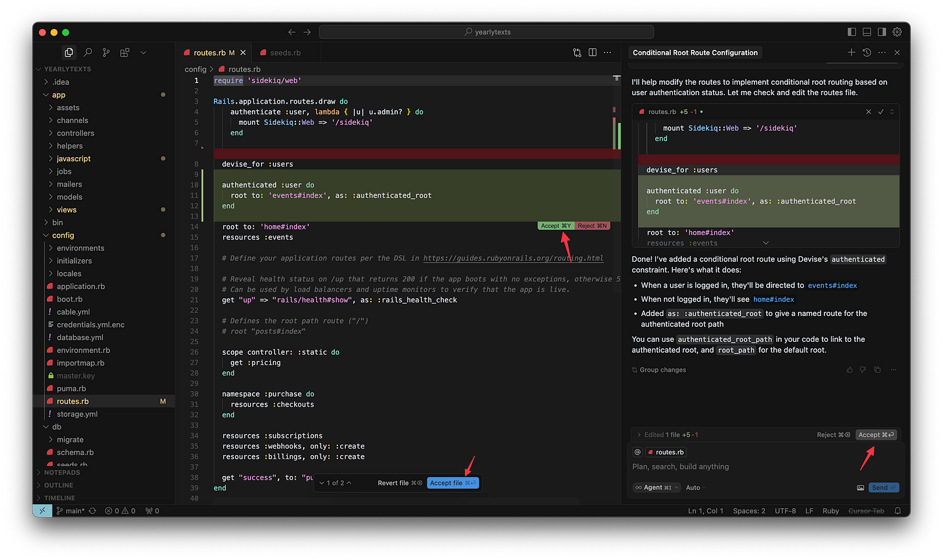The image size is (943, 560).
Task: Click the events#index link in chat
Action: 833,285
